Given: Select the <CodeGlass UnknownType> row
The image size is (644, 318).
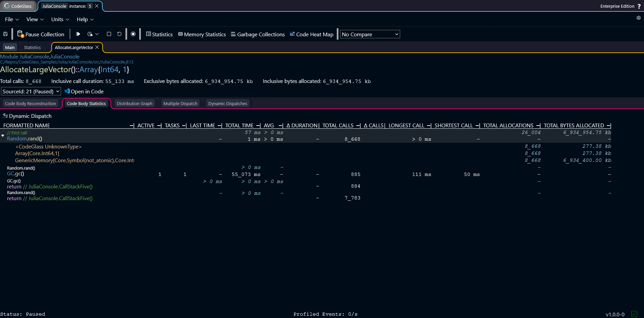Looking at the screenshot, I should [306, 146].
